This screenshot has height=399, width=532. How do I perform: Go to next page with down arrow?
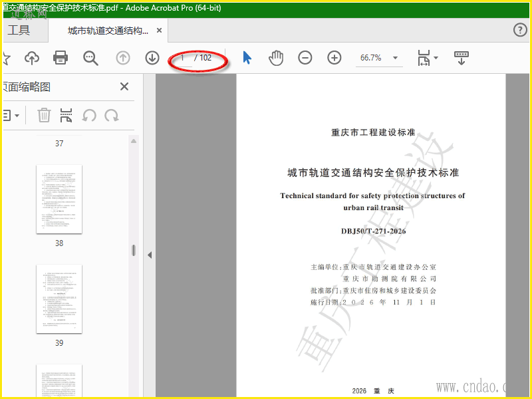(152, 58)
